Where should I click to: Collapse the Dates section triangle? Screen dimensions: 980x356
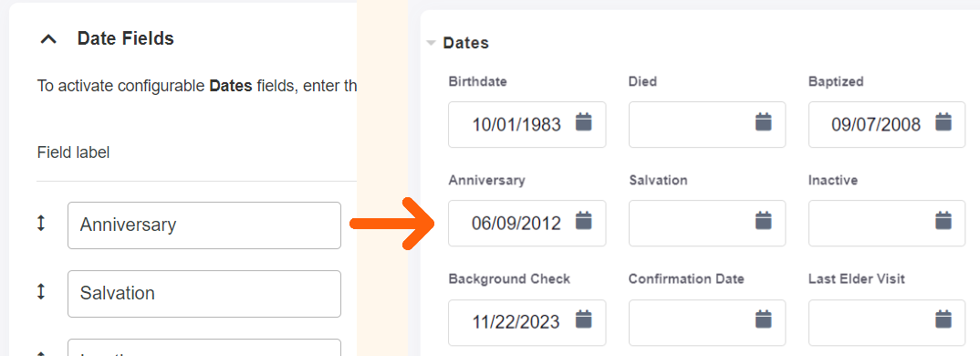tap(431, 43)
